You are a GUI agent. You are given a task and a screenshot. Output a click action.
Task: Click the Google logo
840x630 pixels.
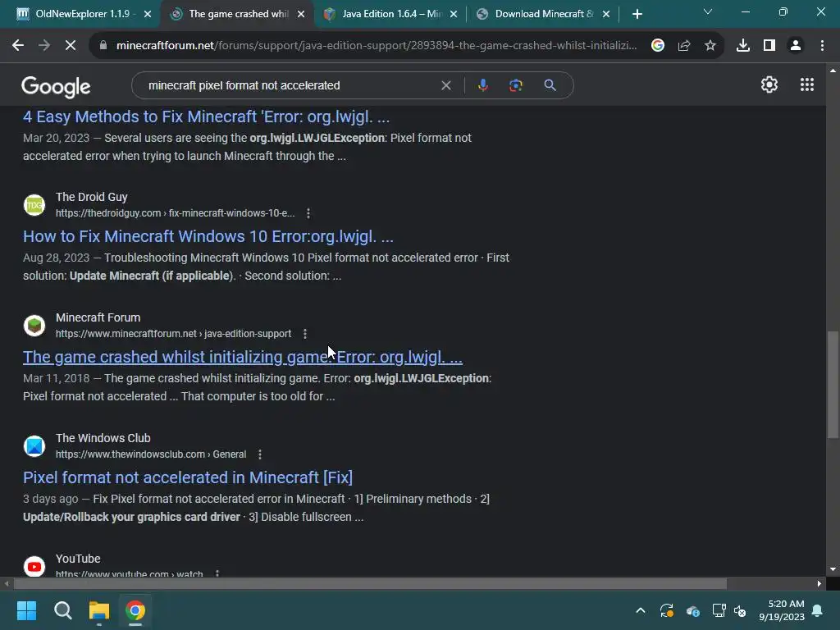56,86
